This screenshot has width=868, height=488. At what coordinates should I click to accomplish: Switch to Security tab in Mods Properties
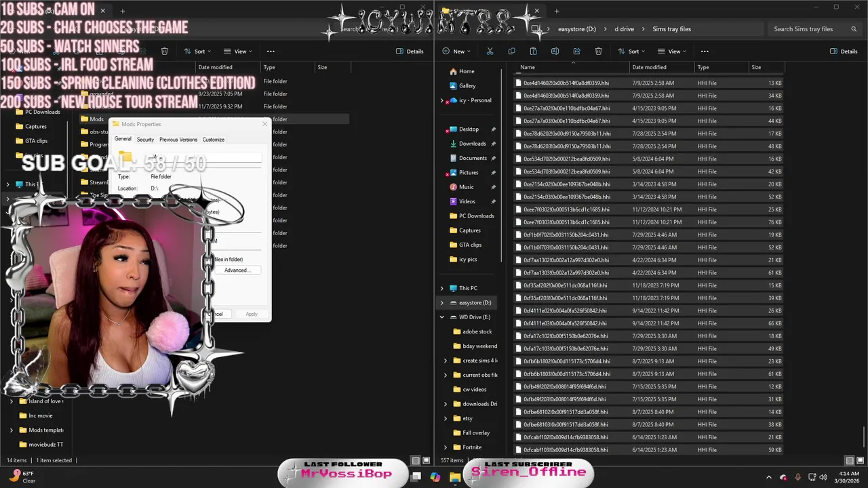[x=145, y=140]
